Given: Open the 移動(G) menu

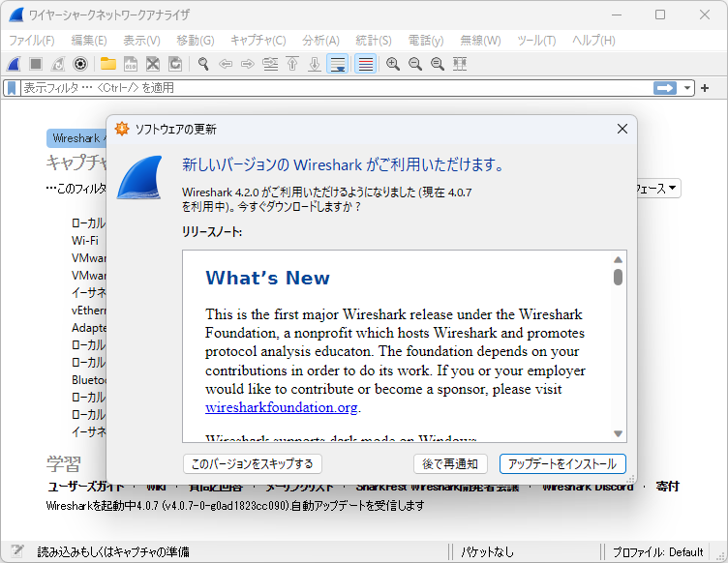Looking at the screenshot, I should [196, 41].
